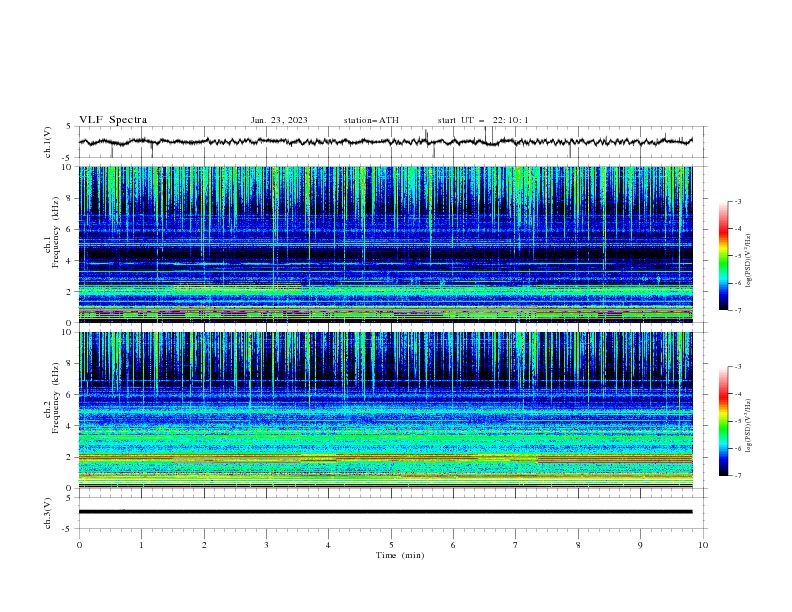Click time axis tick label '10'

[x=703, y=545]
